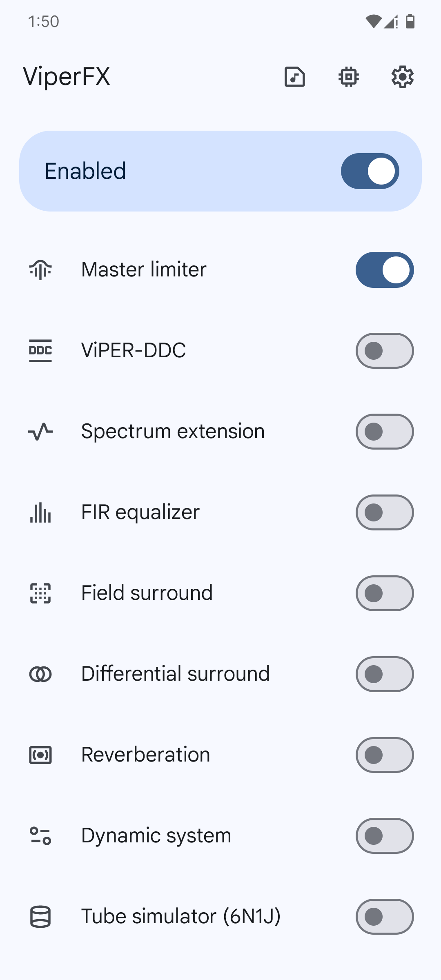Tap the Tube simulator cylinder icon

[x=40, y=917]
